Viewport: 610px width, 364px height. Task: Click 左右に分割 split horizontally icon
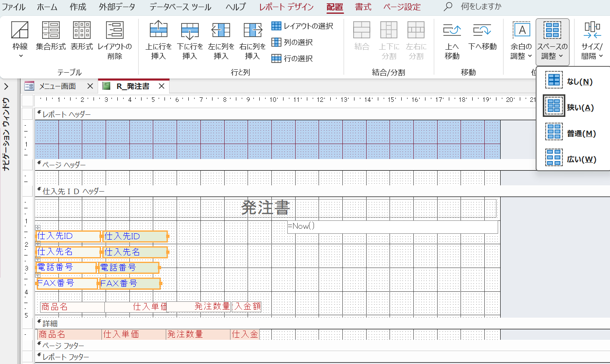(x=416, y=40)
